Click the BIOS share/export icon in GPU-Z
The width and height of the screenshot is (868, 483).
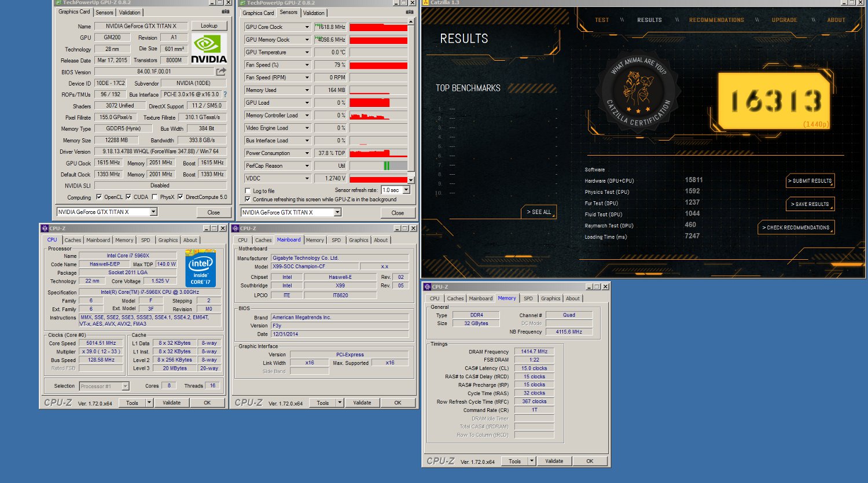point(221,72)
